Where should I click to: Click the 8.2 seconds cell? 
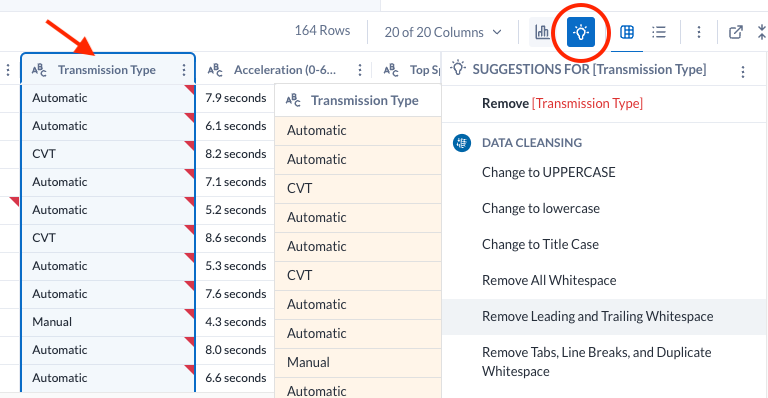click(236, 154)
